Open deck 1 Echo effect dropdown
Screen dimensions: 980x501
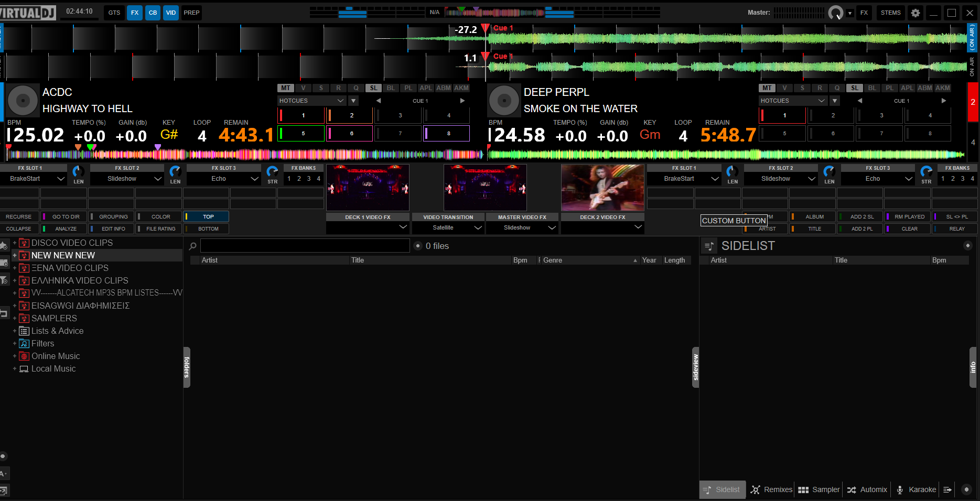[x=224, y=179]
